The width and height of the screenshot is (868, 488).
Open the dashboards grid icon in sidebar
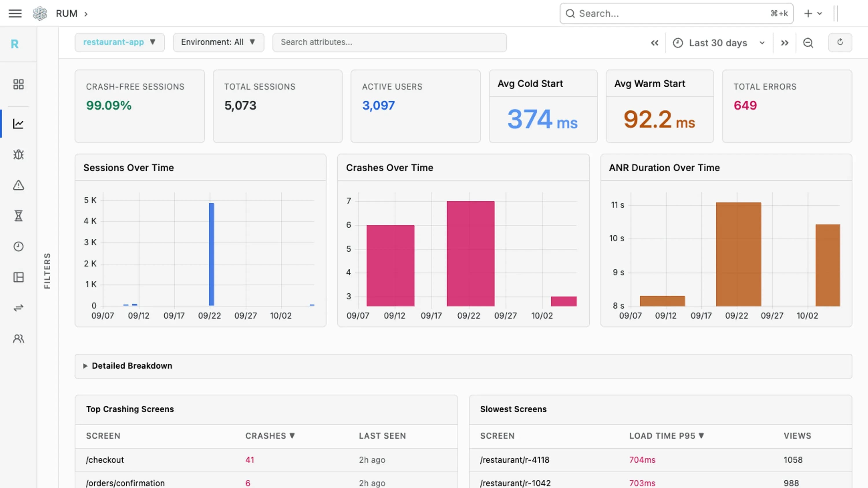point(19,84)
